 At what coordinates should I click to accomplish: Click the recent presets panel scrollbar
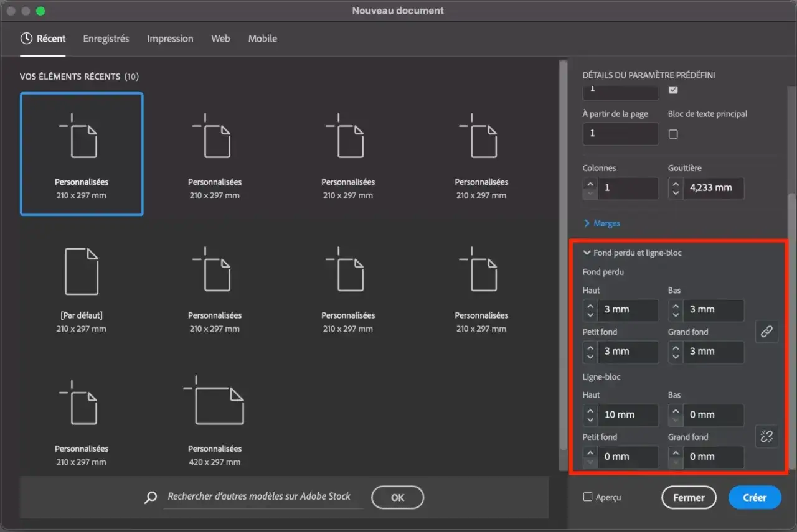click(564, 255)
